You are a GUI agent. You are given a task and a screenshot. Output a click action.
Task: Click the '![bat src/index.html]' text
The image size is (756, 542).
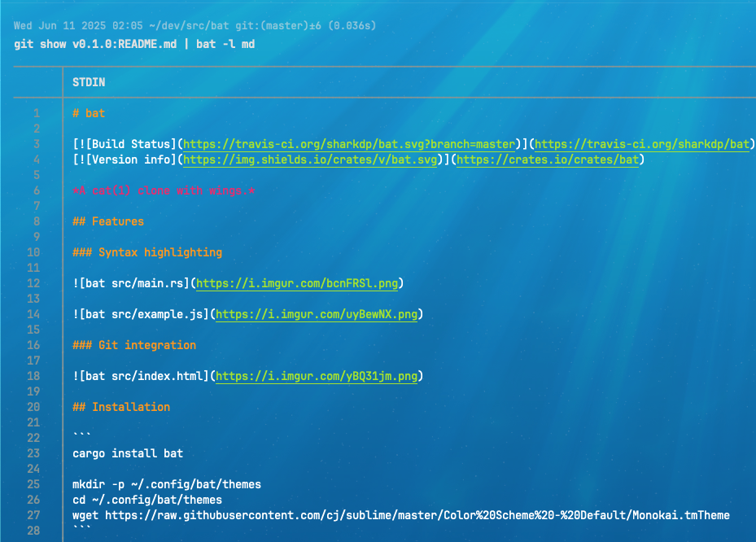click(141, 376)
